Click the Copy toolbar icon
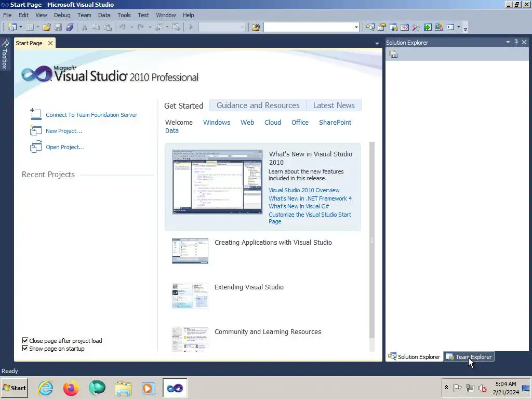 pos(96,27)
